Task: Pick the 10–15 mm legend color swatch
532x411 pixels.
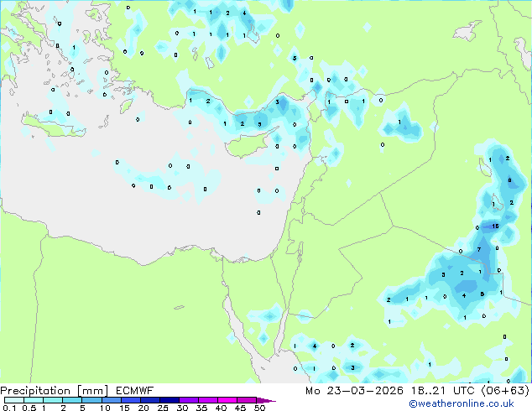Action: 111,400
